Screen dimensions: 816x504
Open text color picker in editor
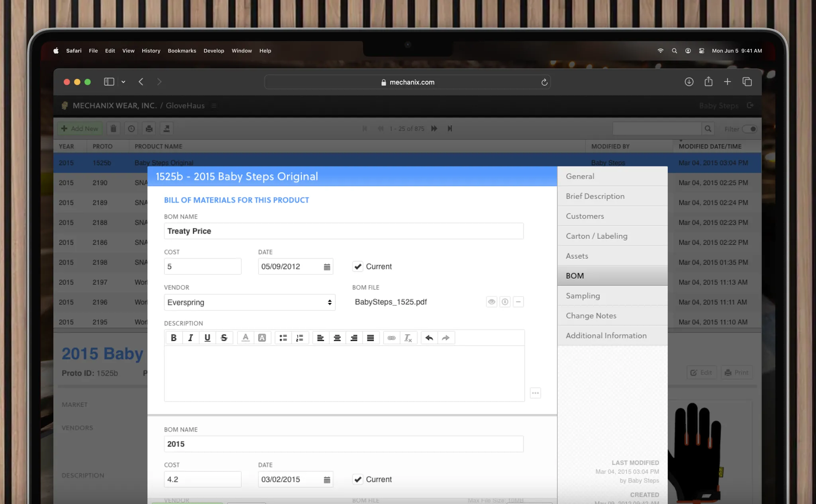(246, 338)
